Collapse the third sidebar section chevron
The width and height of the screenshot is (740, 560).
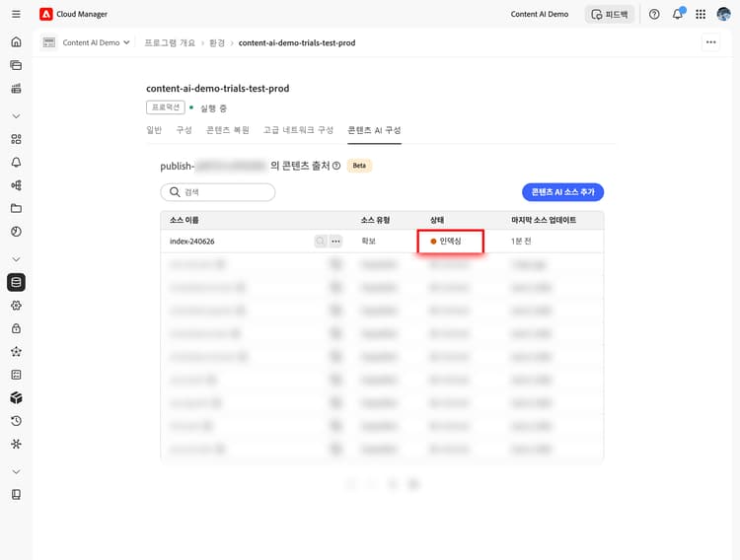tap(16, 472)
